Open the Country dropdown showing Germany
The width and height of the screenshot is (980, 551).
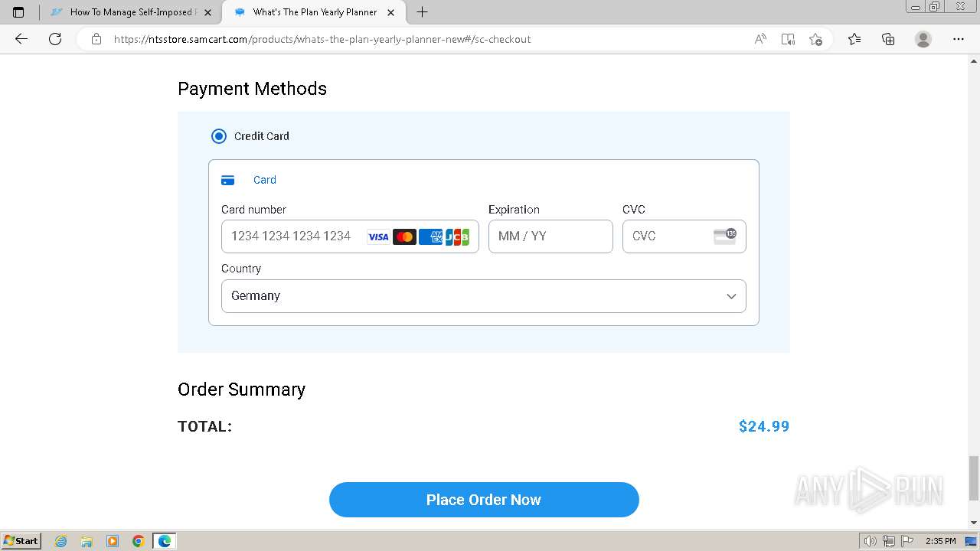(x=484, y=296)
